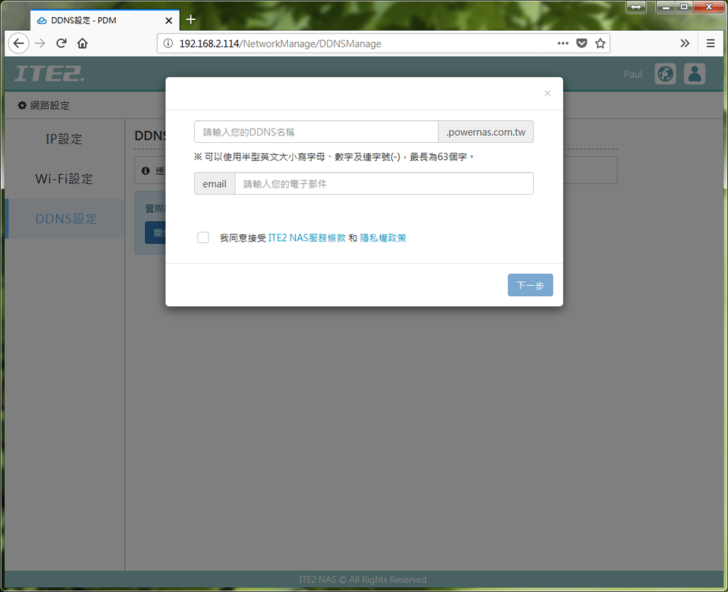
Task: Reload the page with the refresh icon
Action: pos(61,43)
